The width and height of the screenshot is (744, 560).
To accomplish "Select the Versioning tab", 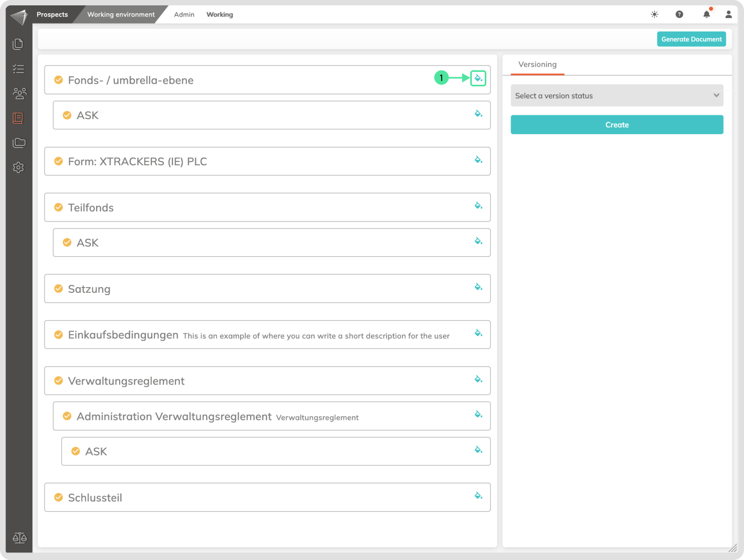I will [x=537, y=64].
